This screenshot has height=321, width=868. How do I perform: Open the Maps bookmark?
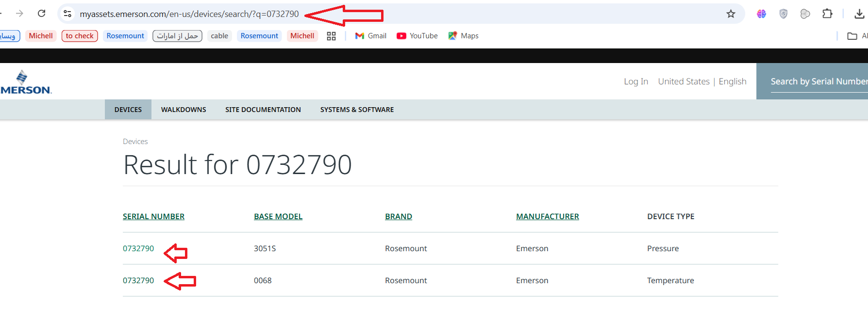(463, 36)
